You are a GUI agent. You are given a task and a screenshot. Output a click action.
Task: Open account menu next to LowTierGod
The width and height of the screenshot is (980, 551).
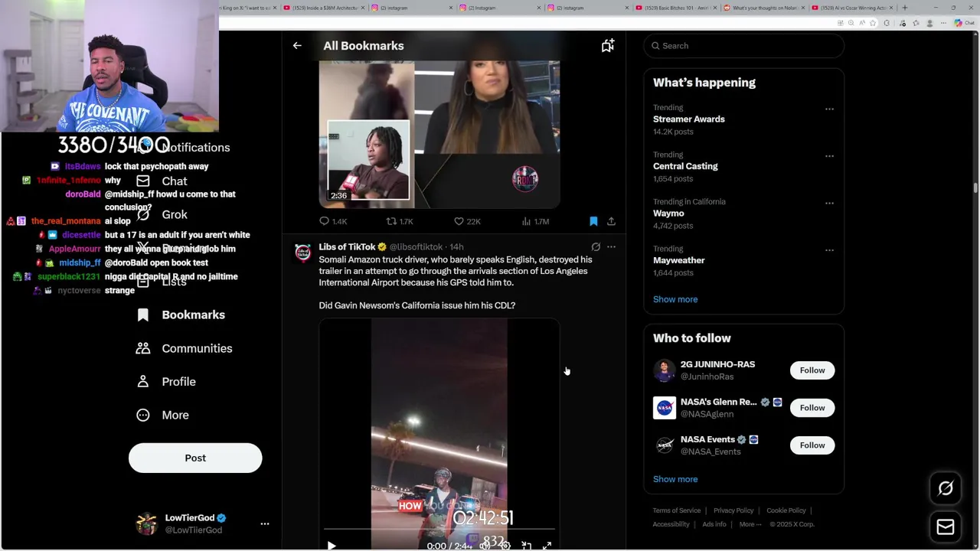pyautogui.click(x=265, y=524)
